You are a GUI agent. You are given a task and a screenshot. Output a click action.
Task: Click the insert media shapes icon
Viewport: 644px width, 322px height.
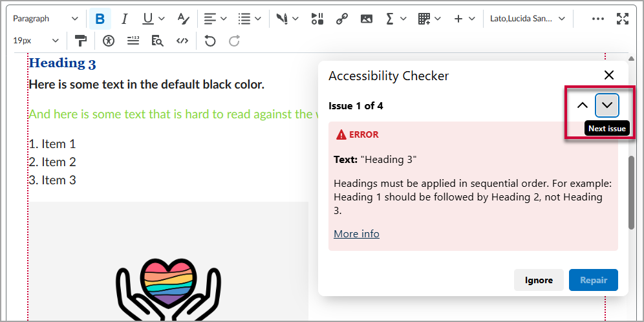point(317,19)
